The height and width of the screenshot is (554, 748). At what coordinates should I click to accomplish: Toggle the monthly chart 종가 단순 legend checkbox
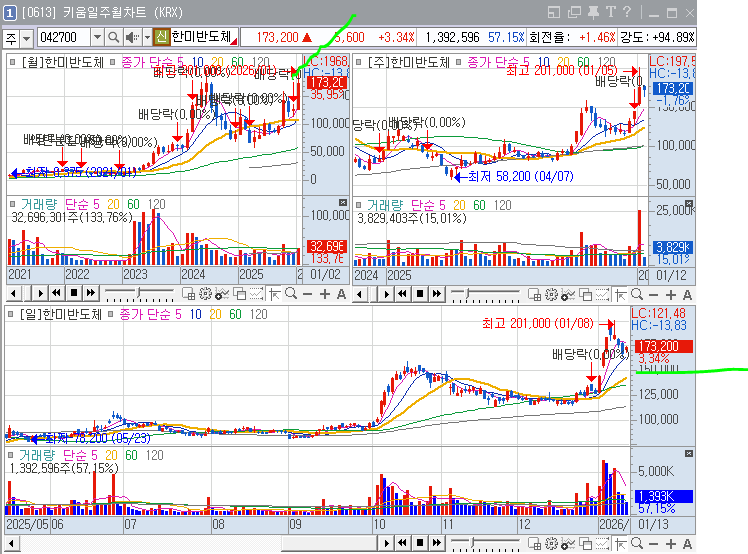(113, 62)
